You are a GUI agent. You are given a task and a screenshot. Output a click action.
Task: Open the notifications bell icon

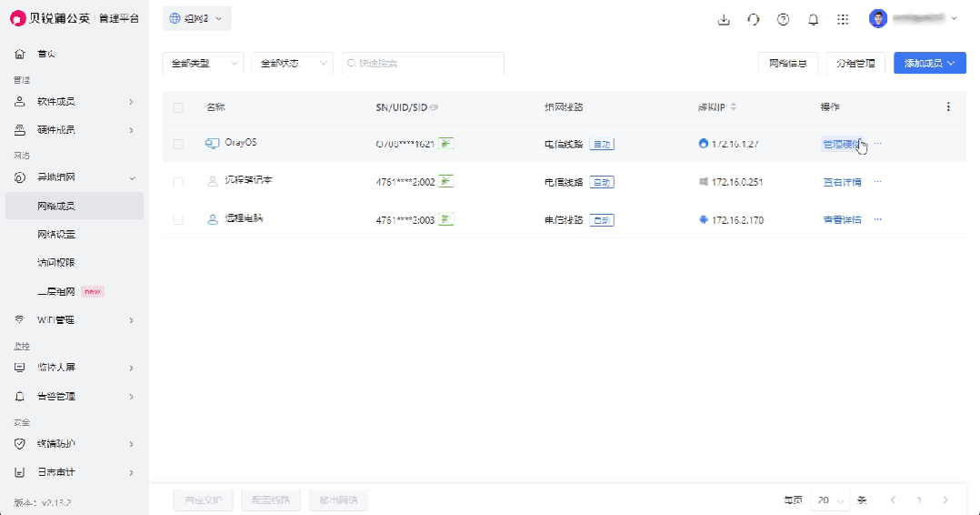pos(813,19)
